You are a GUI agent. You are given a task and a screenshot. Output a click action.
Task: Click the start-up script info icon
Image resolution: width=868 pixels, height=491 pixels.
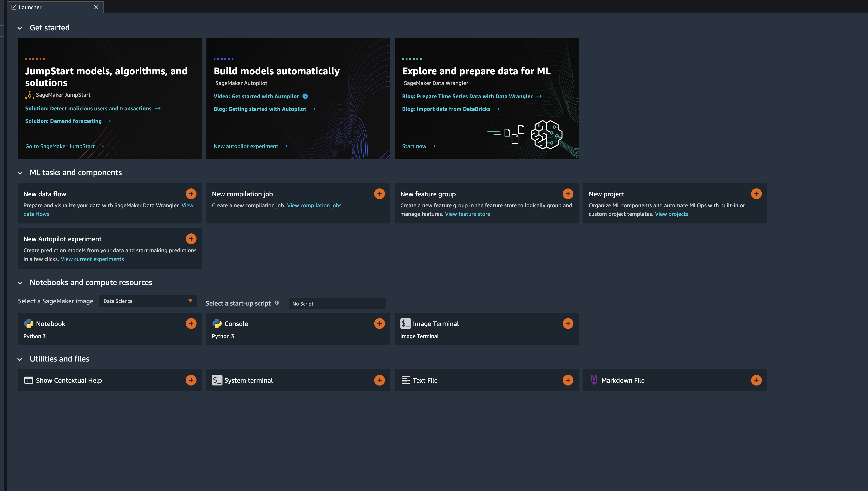277,303
